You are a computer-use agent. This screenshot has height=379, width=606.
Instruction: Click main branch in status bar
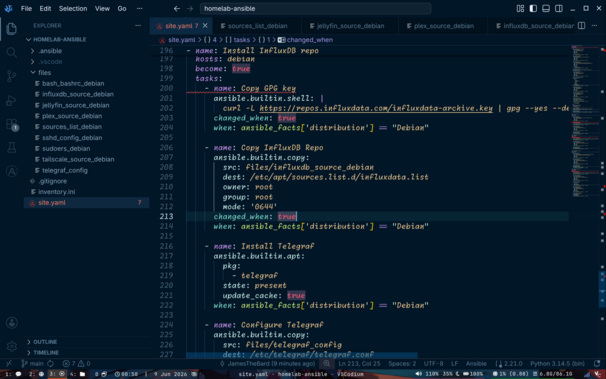(32, 364)
